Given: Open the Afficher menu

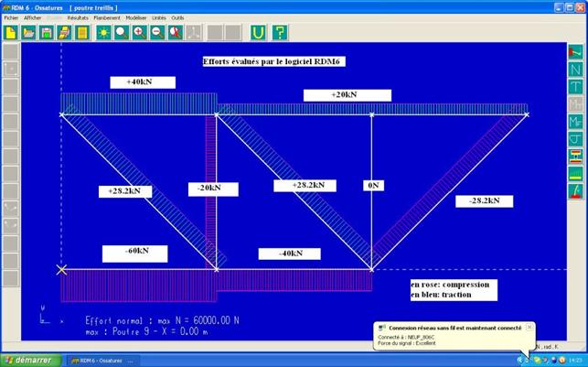Looking at the screenshot, I should tap(33, 17).
